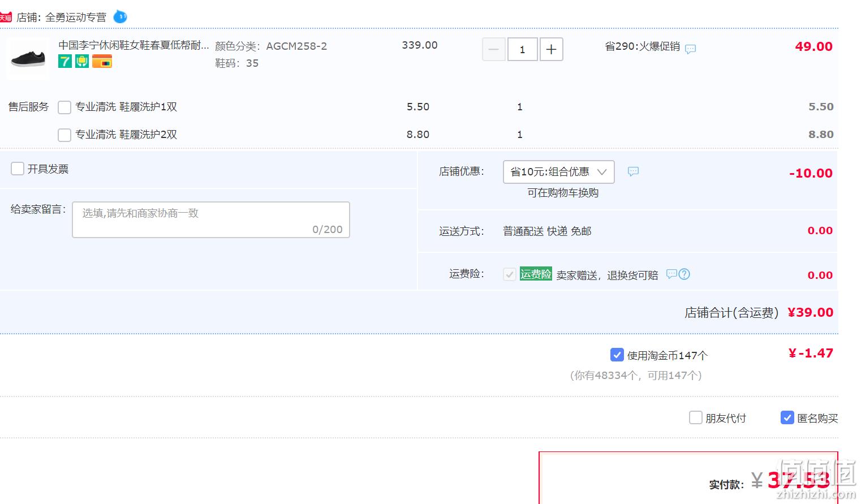Increase quantity with the plus button
The image size is (861, 504).
click(x=551, y=50)
